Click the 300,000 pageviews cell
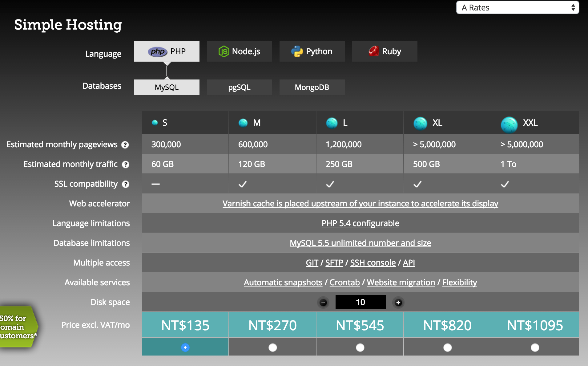 [x=185, y=144]
